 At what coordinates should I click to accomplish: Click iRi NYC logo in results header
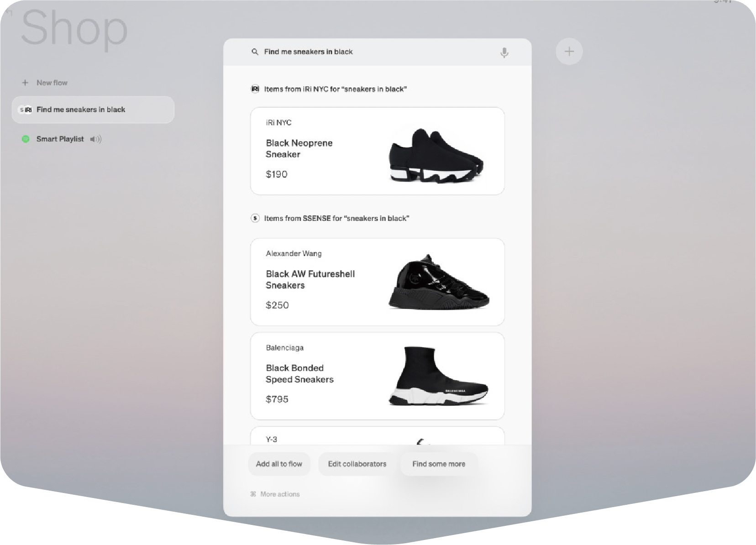[255, 89]
